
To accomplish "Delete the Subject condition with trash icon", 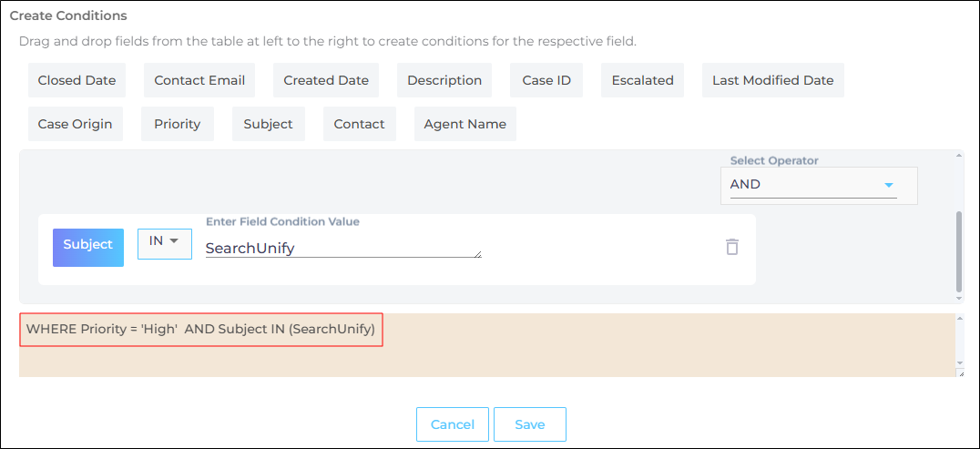I will (731, 247).
